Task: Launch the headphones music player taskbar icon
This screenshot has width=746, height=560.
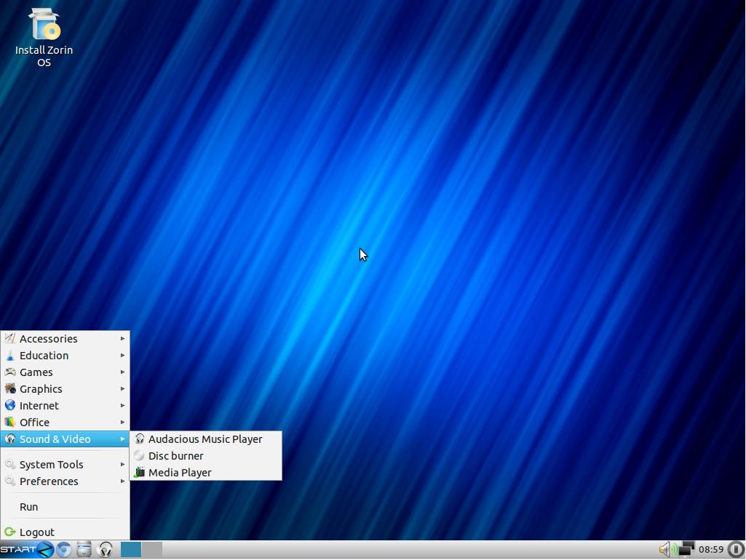Action: coord(106,550)
